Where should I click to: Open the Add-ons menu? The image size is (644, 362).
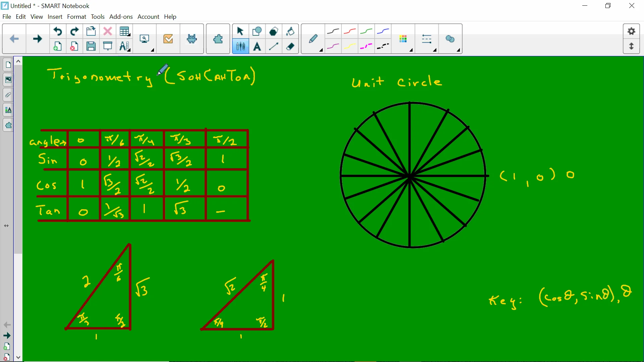[121, 16]
